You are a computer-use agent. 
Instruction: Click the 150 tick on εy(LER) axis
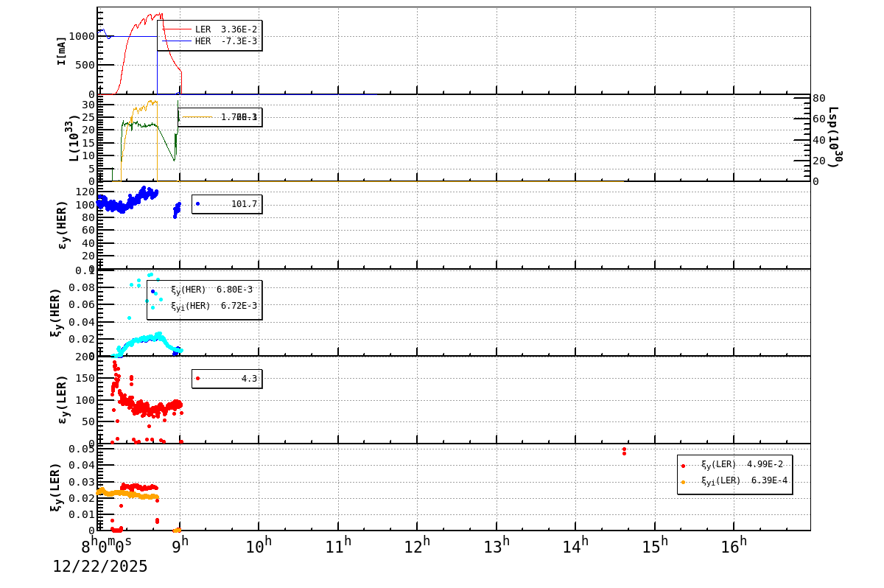(86, 378)
